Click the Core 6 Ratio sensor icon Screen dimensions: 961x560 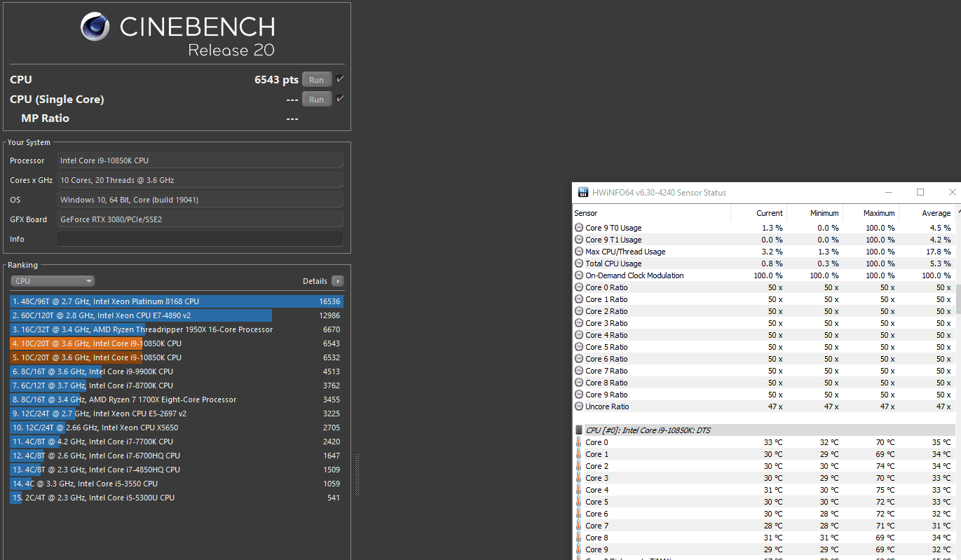pyautogui.click(x=579, y=359)
